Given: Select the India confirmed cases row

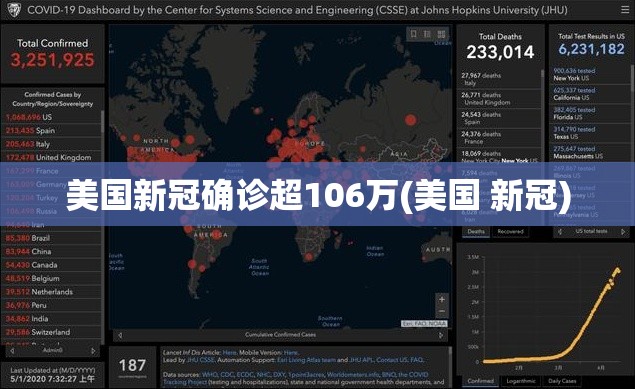Looking at the screenshot, I should (x=52, y=319).
